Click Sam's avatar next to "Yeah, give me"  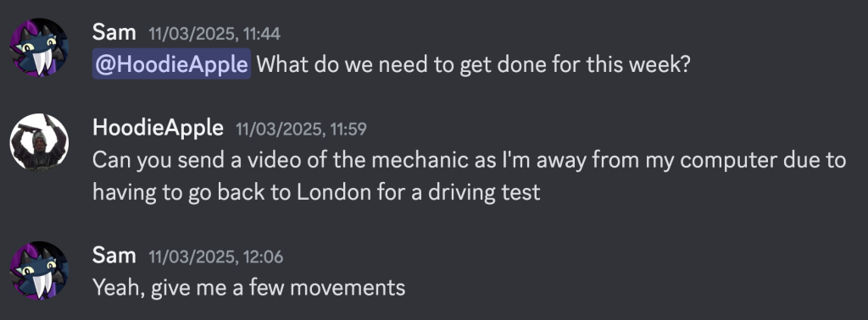point(39,270)
